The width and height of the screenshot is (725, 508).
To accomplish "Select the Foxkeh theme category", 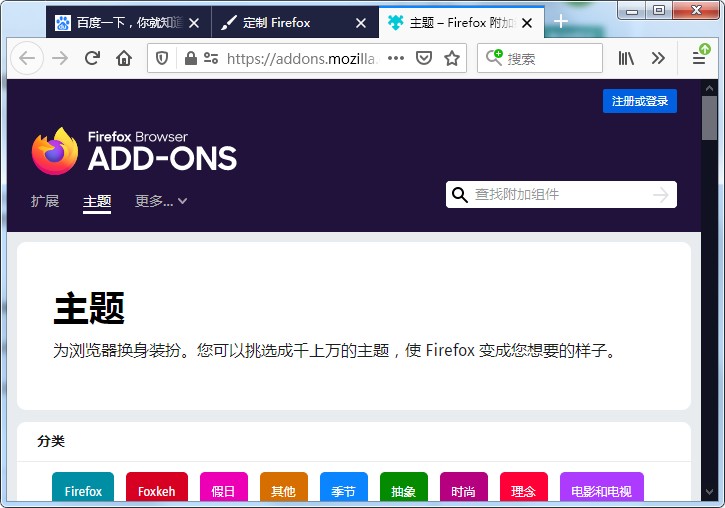I will (157, 488).
